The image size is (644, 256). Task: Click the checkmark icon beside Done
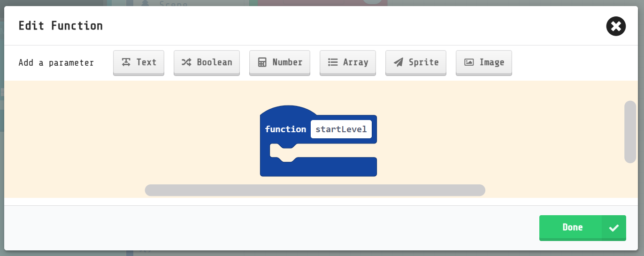coord(613,228)
